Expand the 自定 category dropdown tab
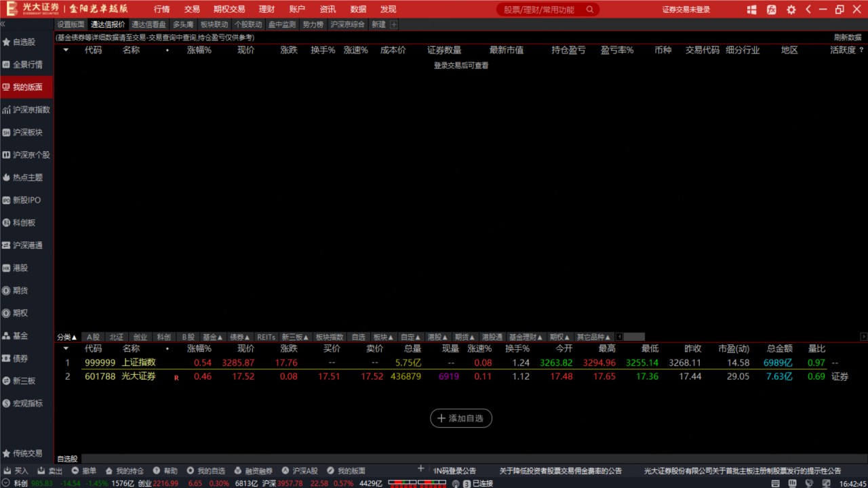 (410, 337)
